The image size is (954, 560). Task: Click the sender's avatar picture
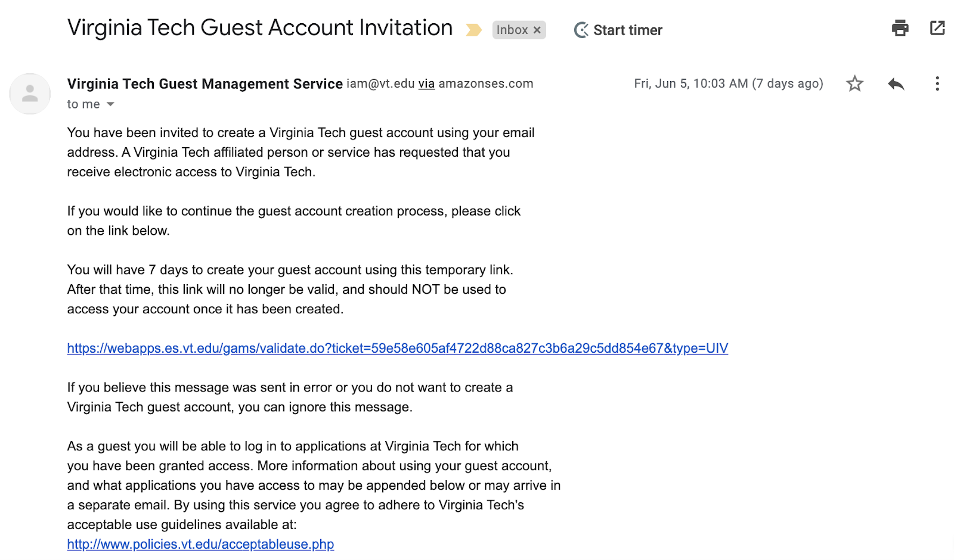click(30, 94)
